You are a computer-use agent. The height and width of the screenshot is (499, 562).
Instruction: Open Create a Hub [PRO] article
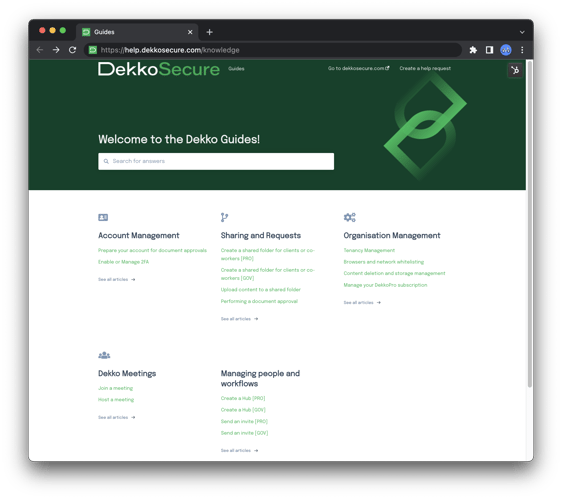pyautogui.click(x=243, y=398)
